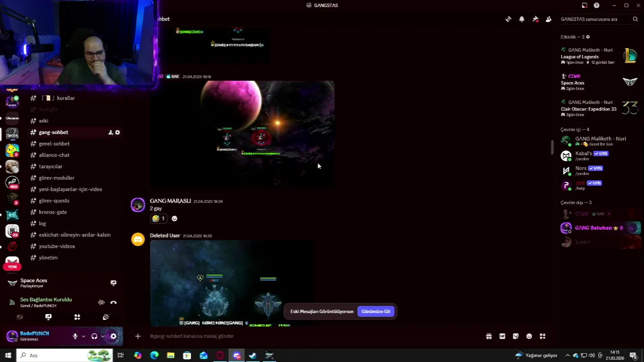Share your screen from voice panel
Image resolution: width=644 pixels, height=362 pixels.
48,317
